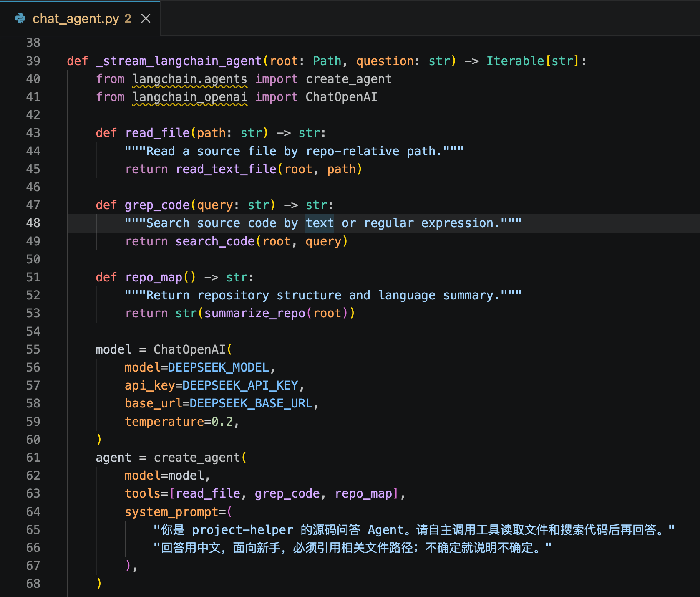Viewport: 700px width, 597px height.
Task: Click line number 48 in the gutter
Action: point(33,223)
